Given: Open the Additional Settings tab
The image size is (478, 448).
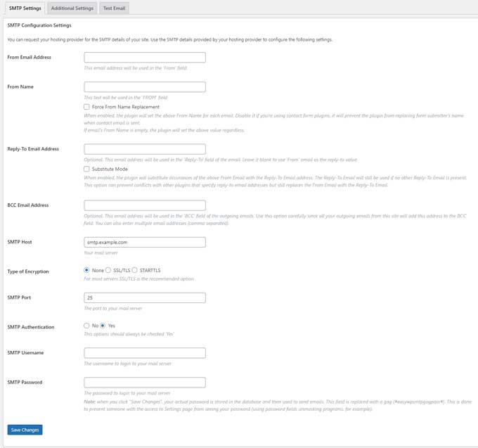Looking at the screenshot, I should point(72,8).
